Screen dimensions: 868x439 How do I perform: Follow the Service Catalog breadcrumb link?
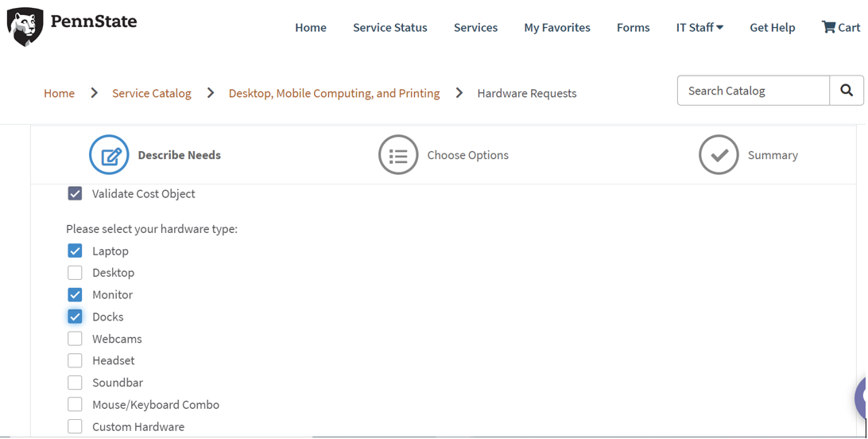click(151, 94)
